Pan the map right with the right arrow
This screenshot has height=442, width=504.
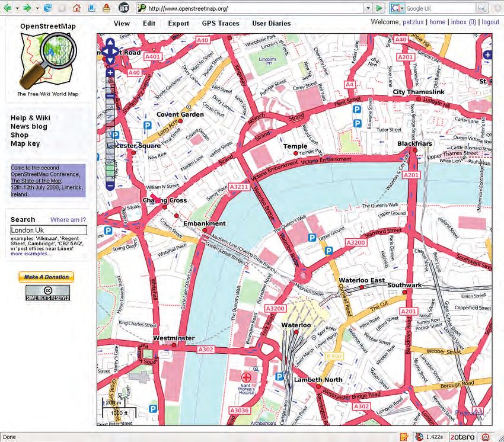point(116,52)
